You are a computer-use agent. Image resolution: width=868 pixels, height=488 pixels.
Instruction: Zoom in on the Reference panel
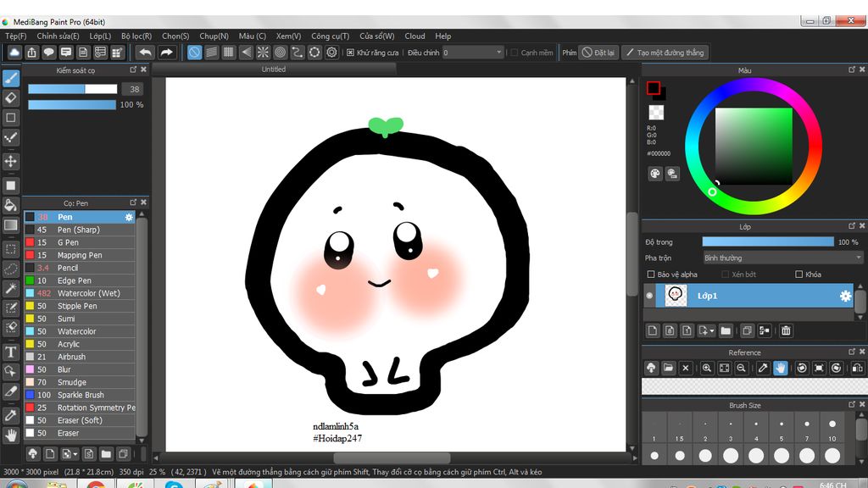(707, 368)
